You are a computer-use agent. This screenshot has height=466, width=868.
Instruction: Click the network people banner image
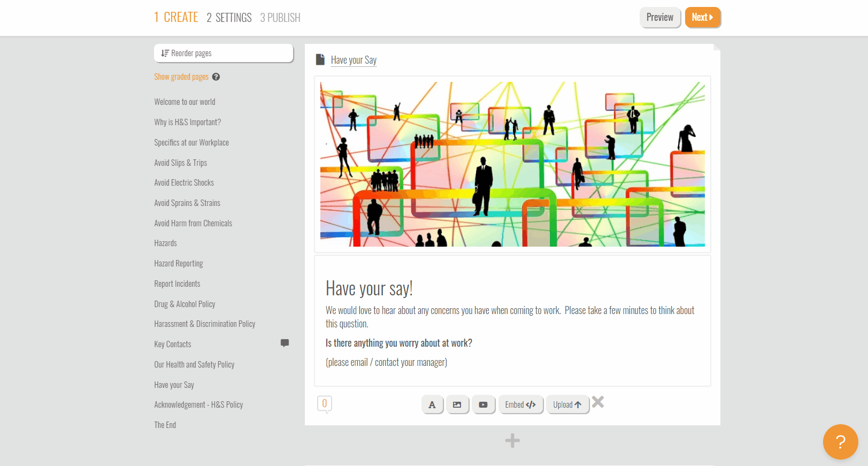pos(512,164)
